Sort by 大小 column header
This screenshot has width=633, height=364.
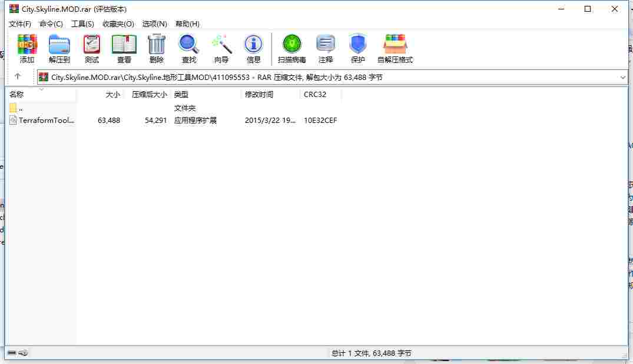pyautogui.click(x=112, y=94)
